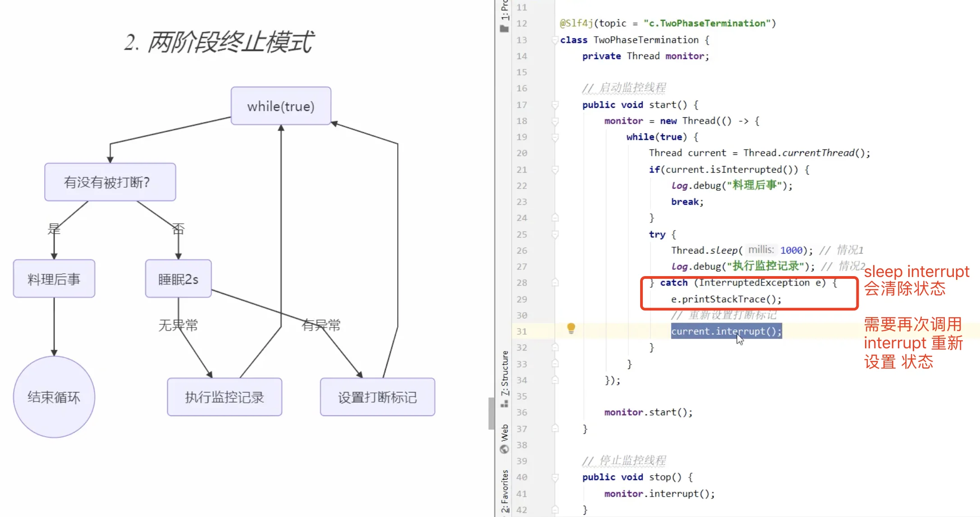980x517 pixels.
Task: Click the monitor.start() statement
Action: (648, 412)
